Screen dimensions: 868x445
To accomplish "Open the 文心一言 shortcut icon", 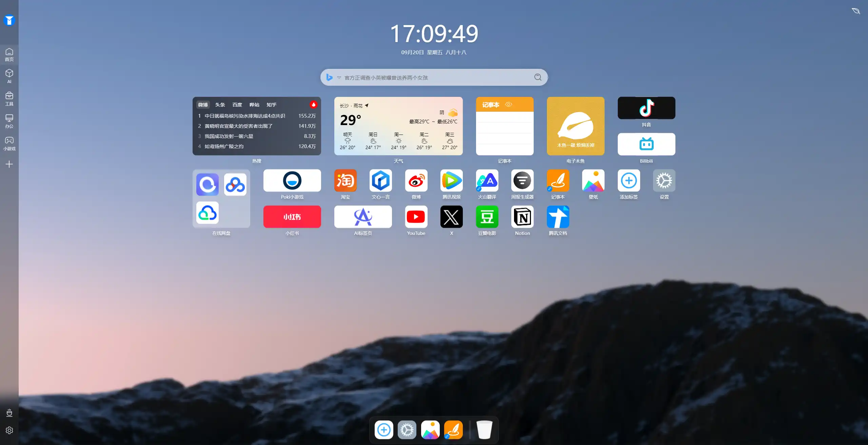I will coord(381,181).
